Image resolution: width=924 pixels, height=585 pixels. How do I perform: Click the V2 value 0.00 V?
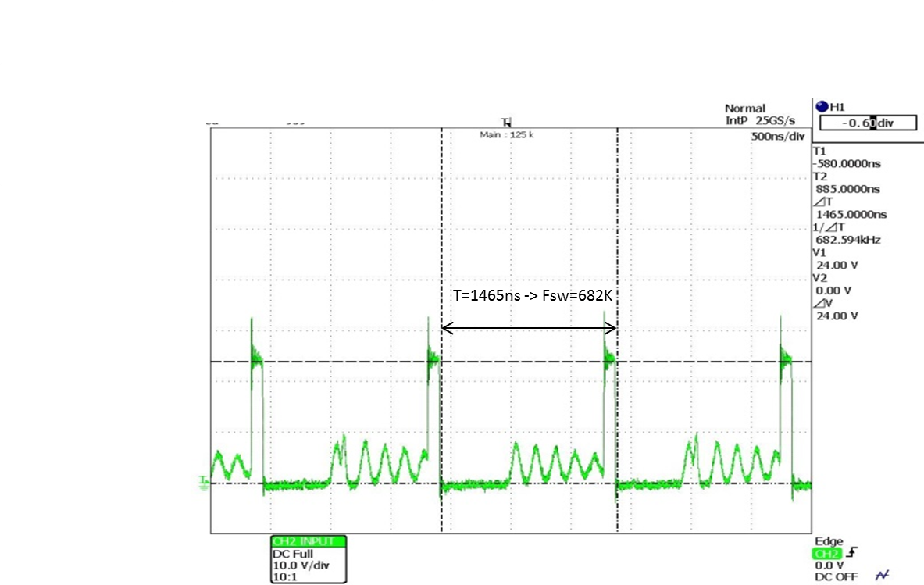coord(833,291)
